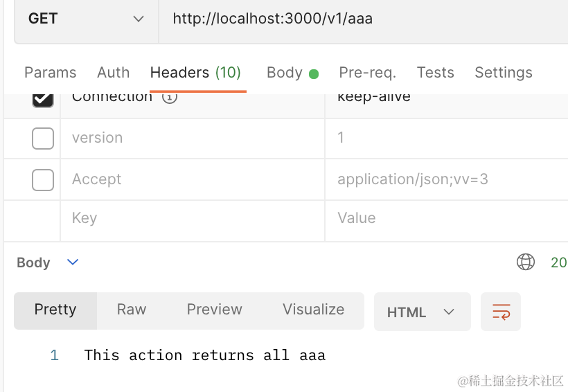Open the HTML format dropdown
Screen dimensions: 568x392
point(422,312)
